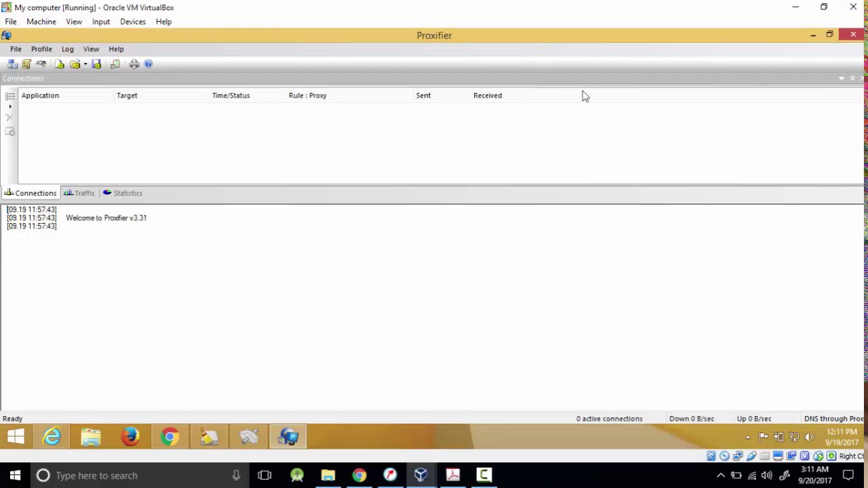This screenshot has height=488, width=868.
Task: Click the X icon in connections sidebar
Action: click(x=9, y=118)
